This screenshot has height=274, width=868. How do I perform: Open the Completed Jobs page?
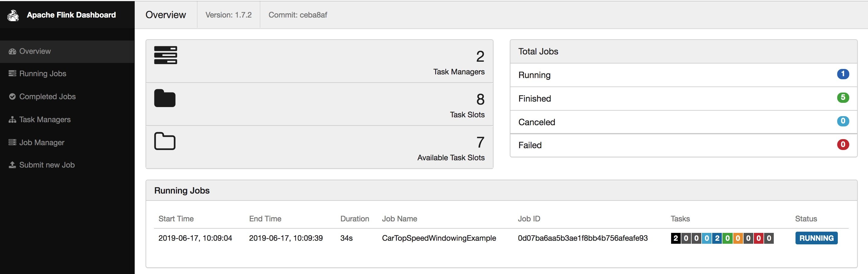pyautogui.click(x=47, y=96)
